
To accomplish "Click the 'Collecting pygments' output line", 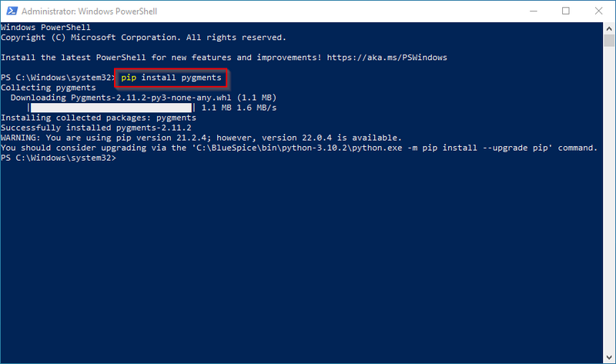I will pyautogui.click(x=48, y=88).
